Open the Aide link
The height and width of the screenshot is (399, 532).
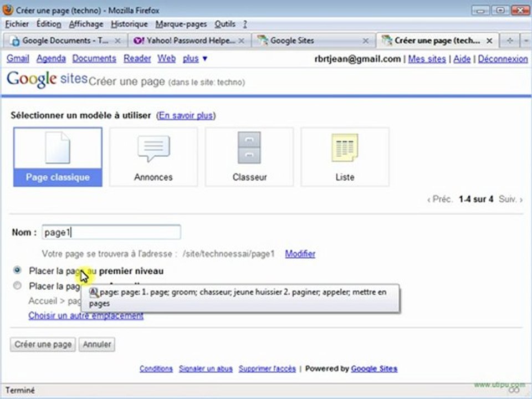pyautogui.click(x=462, y=59)
